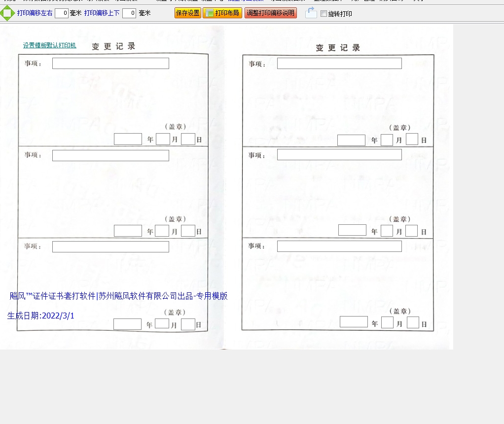The height and width of the screenshot is (424, 504).
Task: Click the blue rotate arrow icon
Action: (311, 13)
